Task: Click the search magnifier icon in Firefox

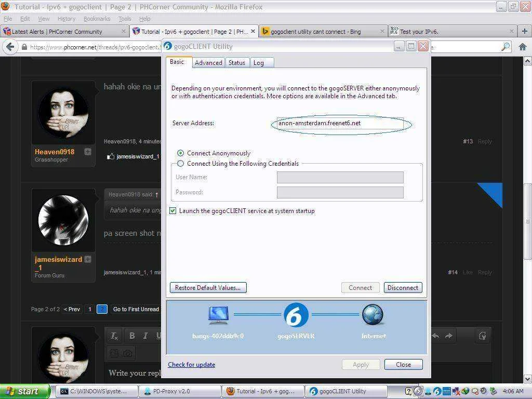Action: click(x=506, y=47)
